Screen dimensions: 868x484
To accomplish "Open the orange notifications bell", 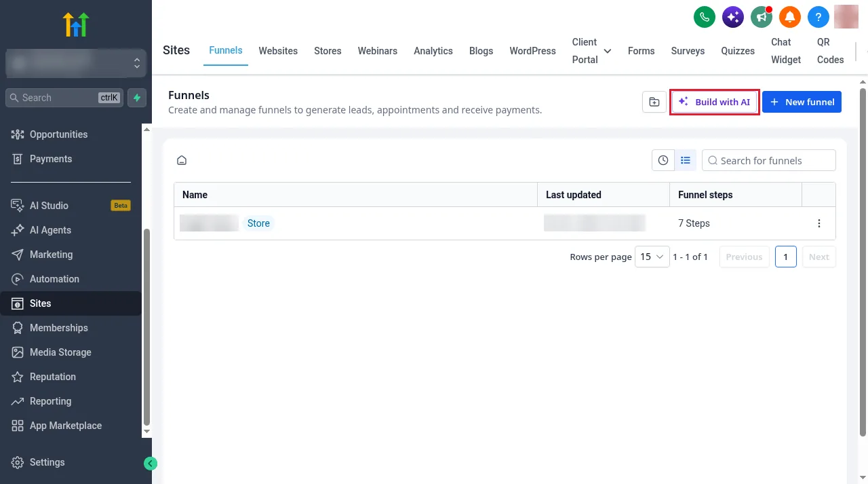I will [790, 16].
